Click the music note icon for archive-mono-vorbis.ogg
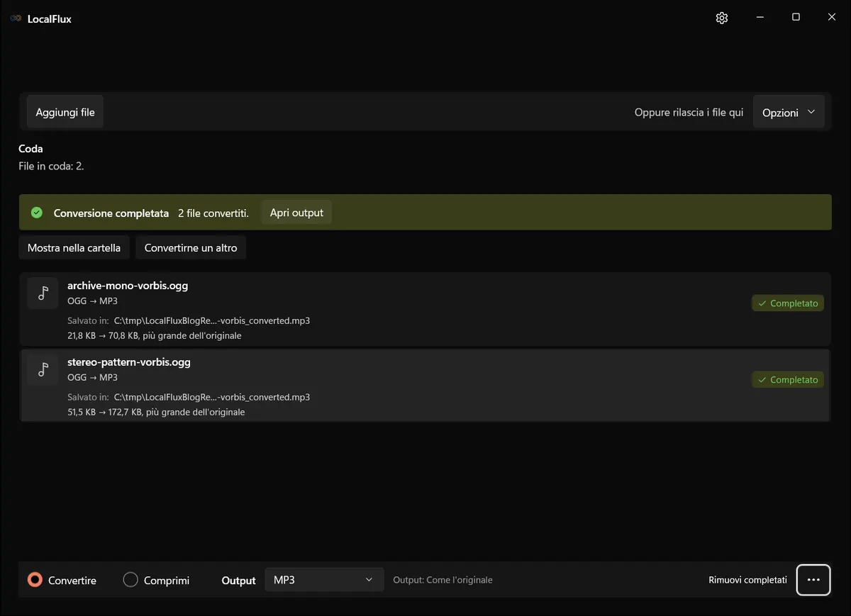Screen dimensions: 851x616 point(43,293)
